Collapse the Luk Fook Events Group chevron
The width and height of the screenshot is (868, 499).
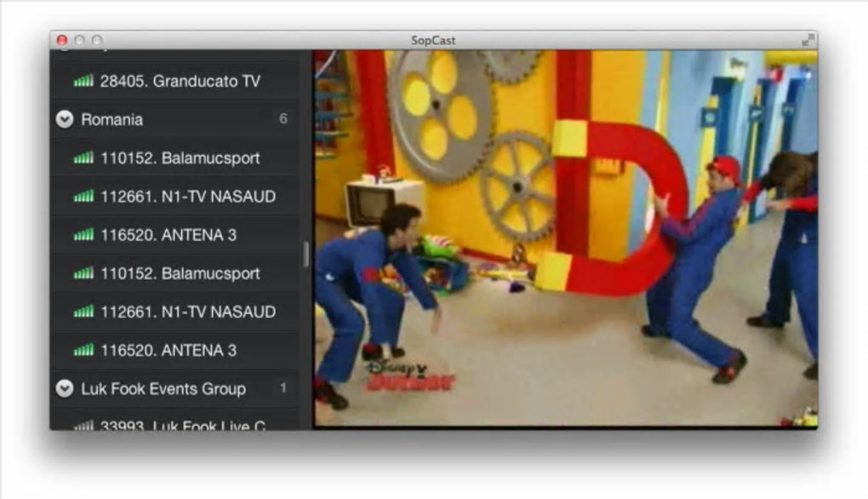[65, 388]
